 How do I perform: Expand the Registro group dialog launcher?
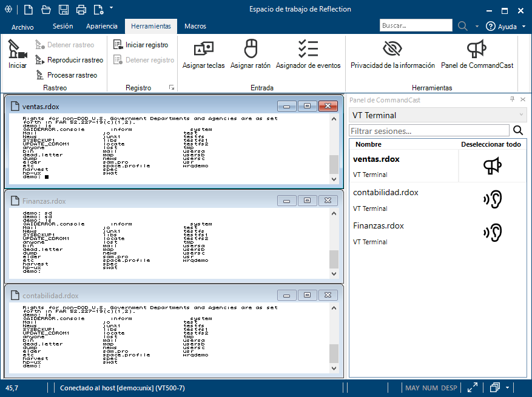(172, 88)
